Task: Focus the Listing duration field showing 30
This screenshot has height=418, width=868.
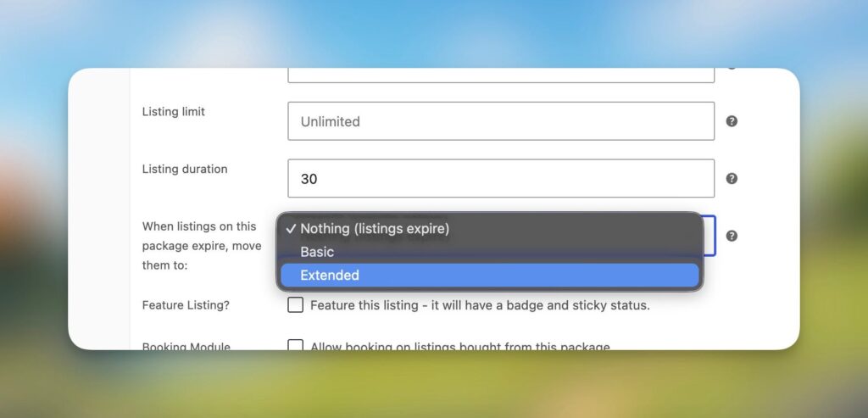Action: pos(501,178)
